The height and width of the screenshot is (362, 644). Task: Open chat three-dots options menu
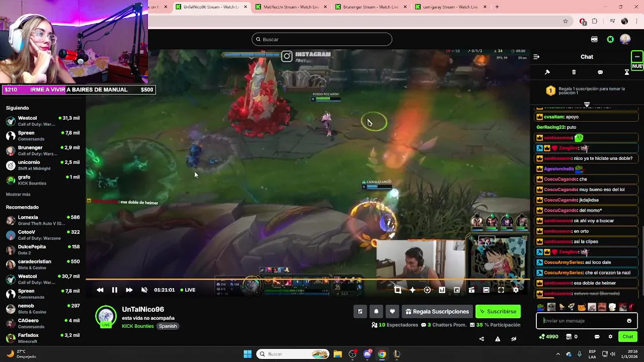637,57
